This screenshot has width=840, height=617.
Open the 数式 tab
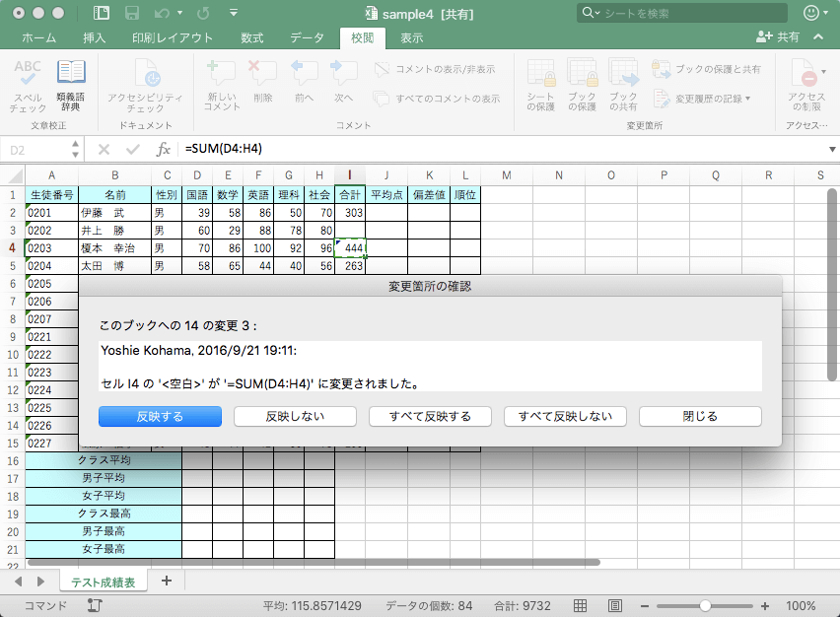[251, 37]
